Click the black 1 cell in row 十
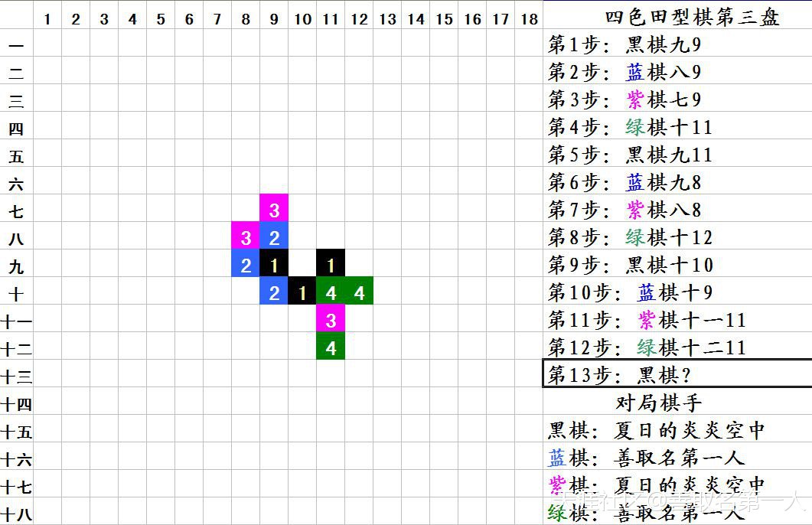The image size is (812, 525). click(x=302, y=291)
